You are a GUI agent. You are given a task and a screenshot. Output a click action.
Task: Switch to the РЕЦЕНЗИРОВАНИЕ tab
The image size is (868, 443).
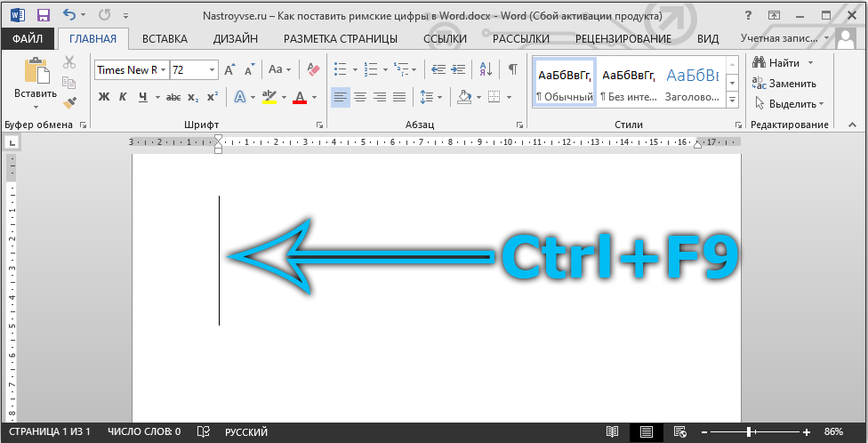pyautogui.click(x=623, y=39)
